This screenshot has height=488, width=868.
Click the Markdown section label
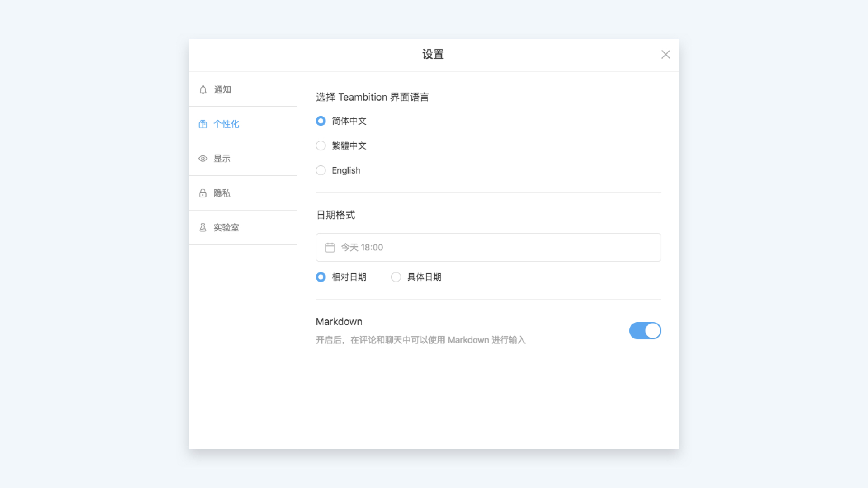[x=339, y=322]
